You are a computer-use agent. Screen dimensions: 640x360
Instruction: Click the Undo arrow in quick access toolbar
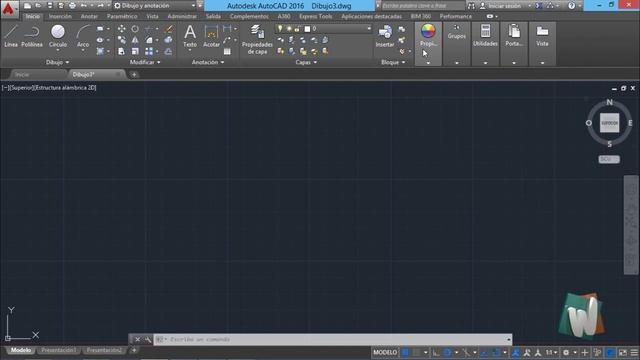tap(84, 6)
